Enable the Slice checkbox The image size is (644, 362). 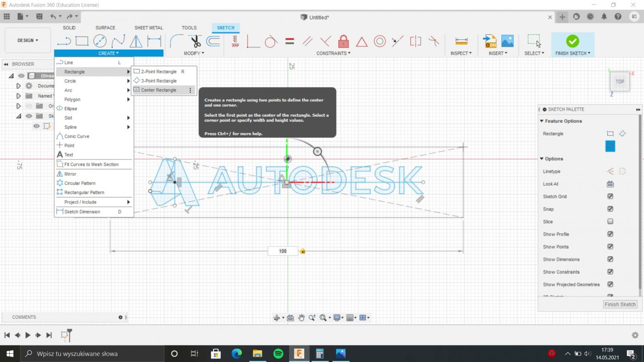click(x=610, y=221)
